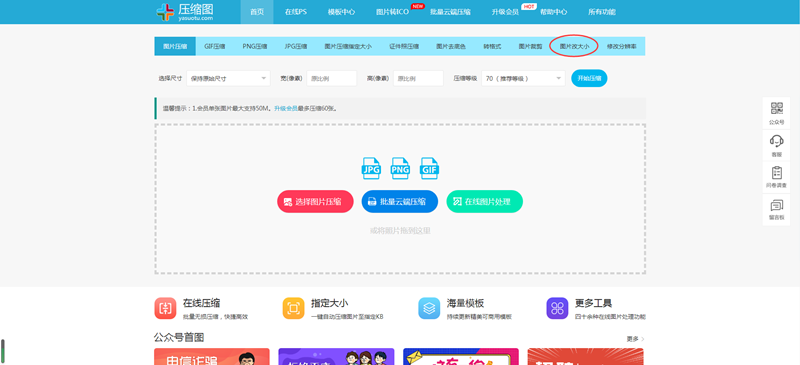800x365 pixels.
Task: Follow the 升级会员 link in the tip
Action: pos(286,109)
